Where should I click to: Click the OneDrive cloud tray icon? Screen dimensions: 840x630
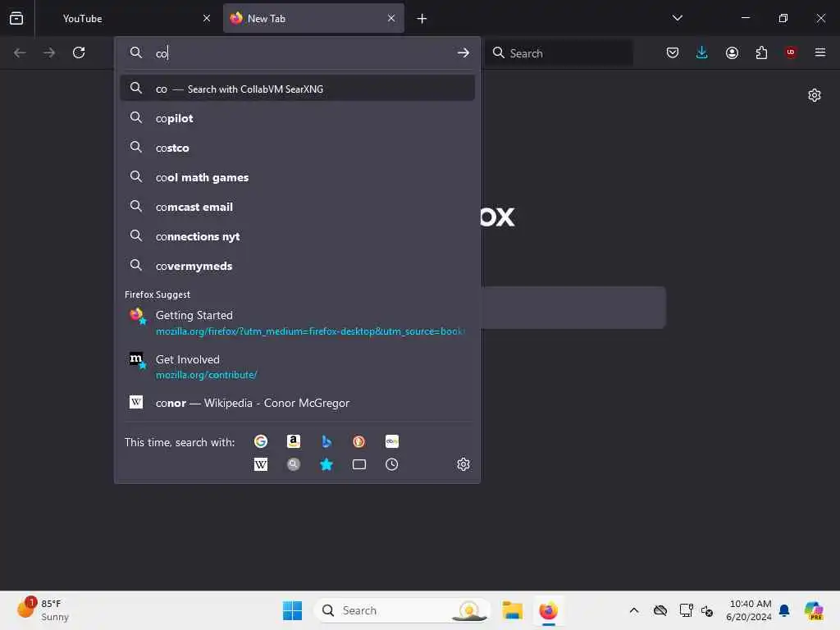click(x=660, y=610)
